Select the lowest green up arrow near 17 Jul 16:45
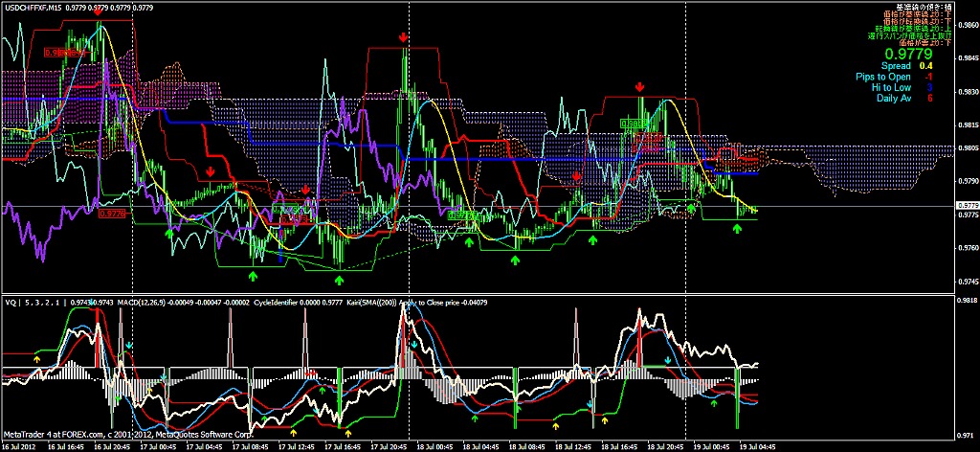Viewport: 980px width, 452px height. (x=340, y=280)
